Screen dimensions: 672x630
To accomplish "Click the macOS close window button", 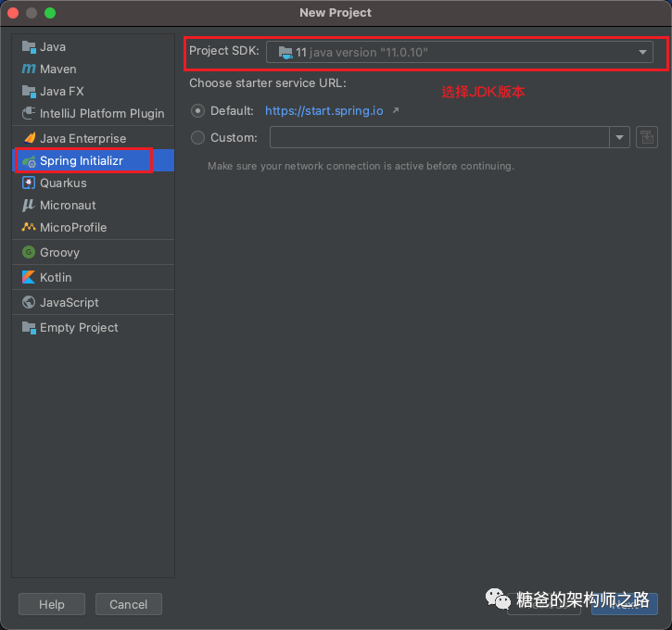I will pyautogui.click(x=13, y=13).
